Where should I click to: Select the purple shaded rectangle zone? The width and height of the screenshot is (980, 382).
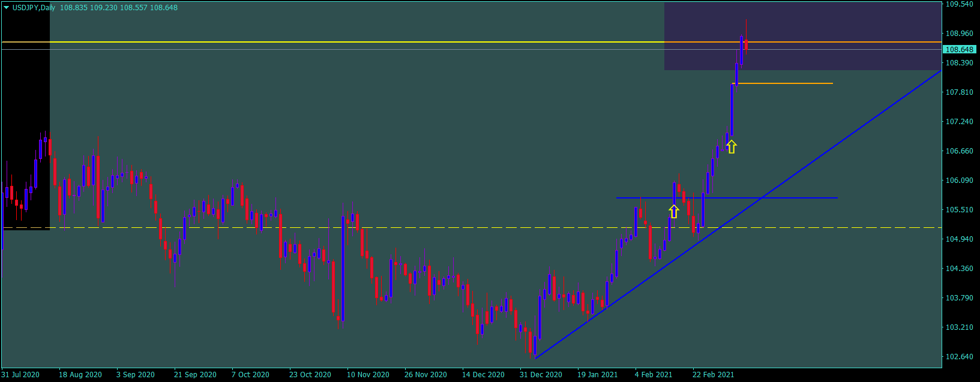click(802, 36)
